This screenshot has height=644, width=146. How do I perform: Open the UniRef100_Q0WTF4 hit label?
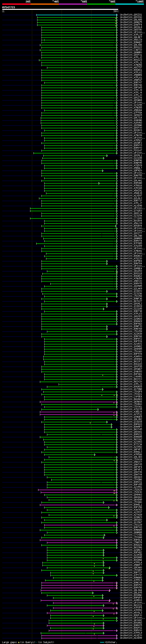pos(131,25)
